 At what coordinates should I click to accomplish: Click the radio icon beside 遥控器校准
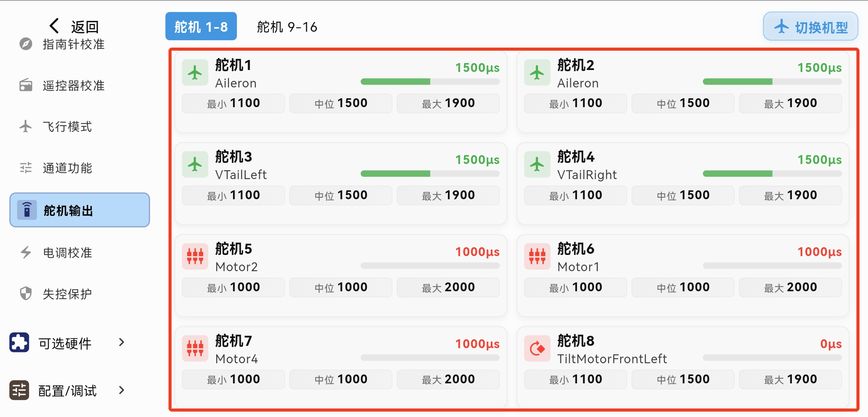pyautogui.click(x=26, y=85)
